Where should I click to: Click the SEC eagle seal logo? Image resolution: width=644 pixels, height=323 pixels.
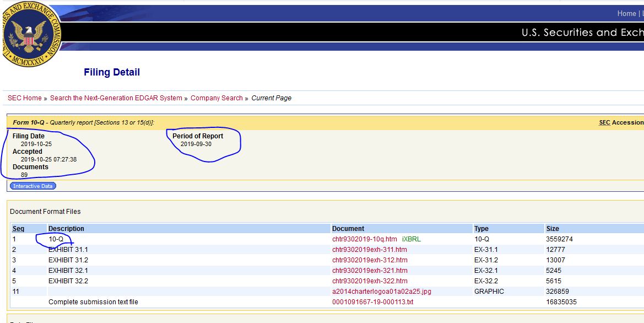(x=31, y=34)
